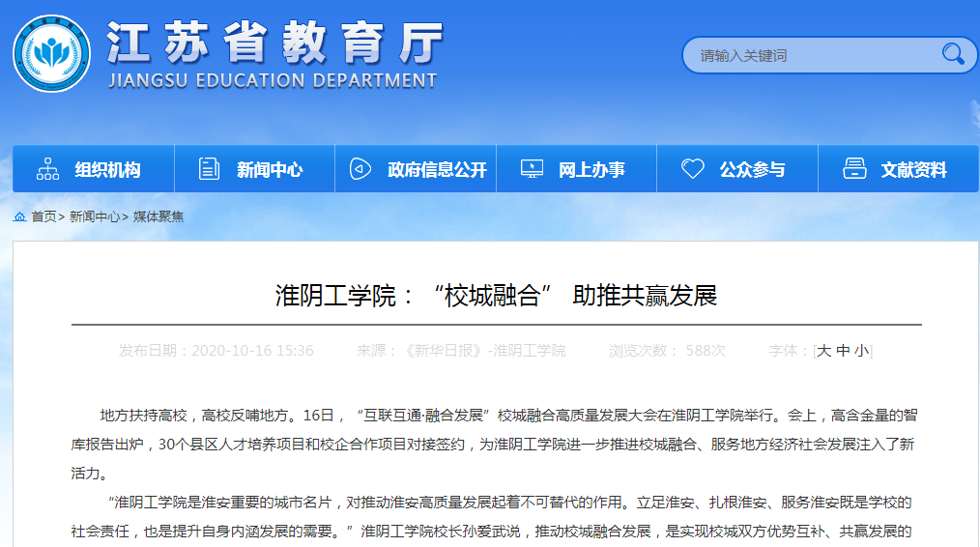Set font size to small (小)
Screen dimensions: 980x547
860,351
